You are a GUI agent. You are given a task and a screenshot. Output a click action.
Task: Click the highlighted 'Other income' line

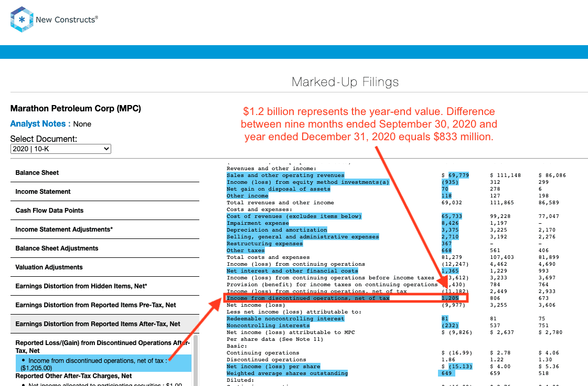click(248, 196)
